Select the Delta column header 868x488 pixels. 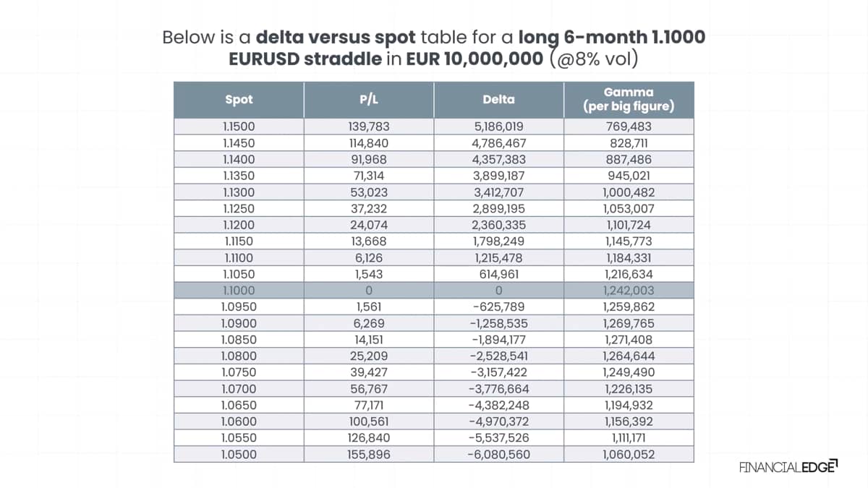pyautogui.click(x=499, y=100)
